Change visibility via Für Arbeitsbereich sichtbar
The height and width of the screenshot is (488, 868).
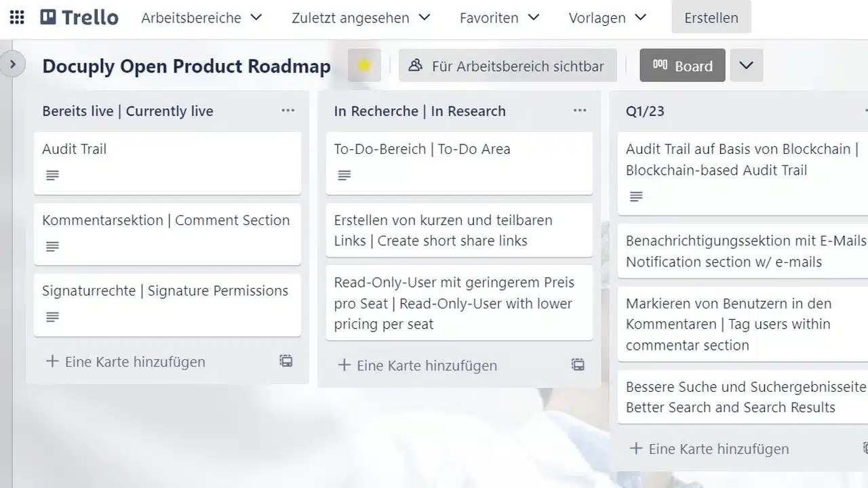pos(507,66)
